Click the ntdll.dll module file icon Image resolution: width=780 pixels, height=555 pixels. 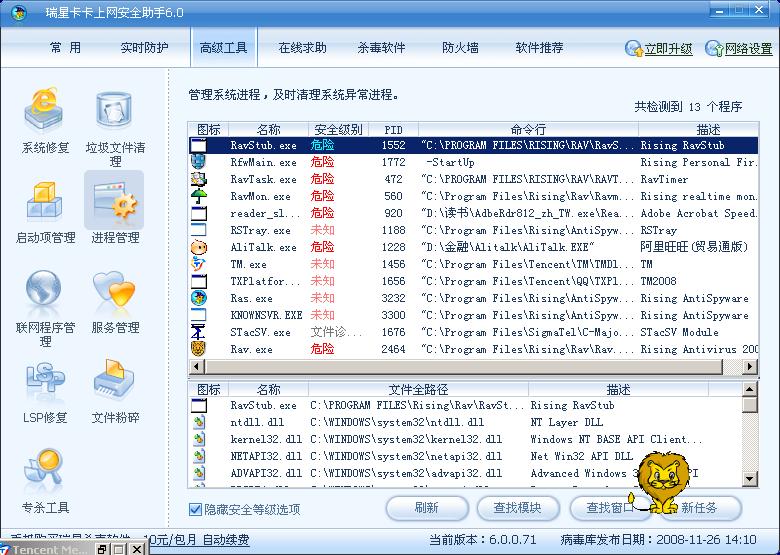(199, 422)
